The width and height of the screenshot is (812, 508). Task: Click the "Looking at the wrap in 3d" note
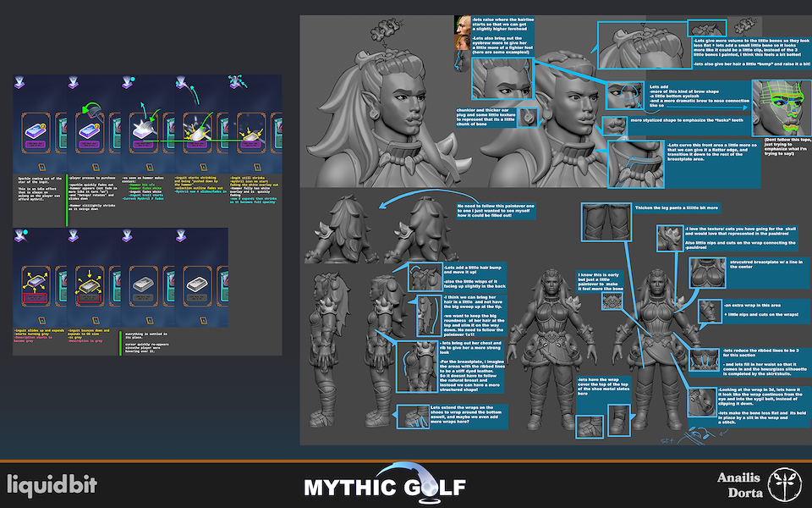(759, 396)
